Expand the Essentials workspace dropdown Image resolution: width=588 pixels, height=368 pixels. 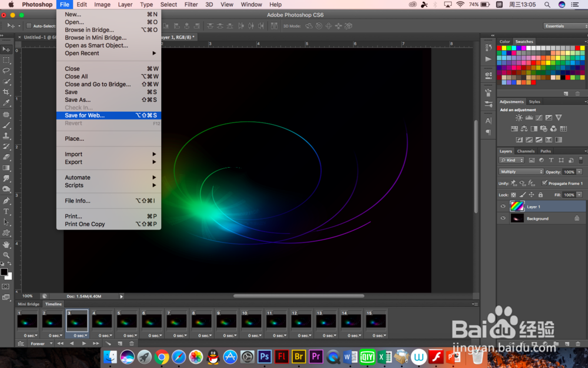pyautogui.click(x=564, y=26)
